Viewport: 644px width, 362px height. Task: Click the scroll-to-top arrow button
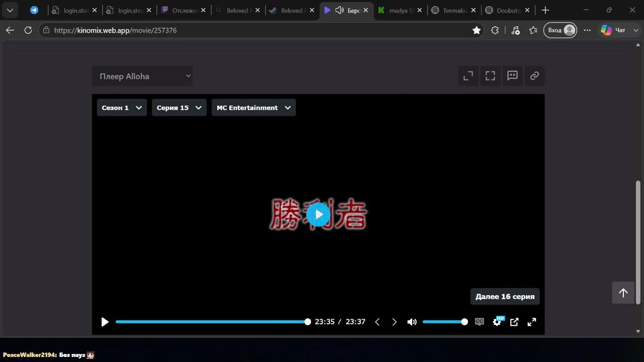pyautogui.click(x=623, y=293)
